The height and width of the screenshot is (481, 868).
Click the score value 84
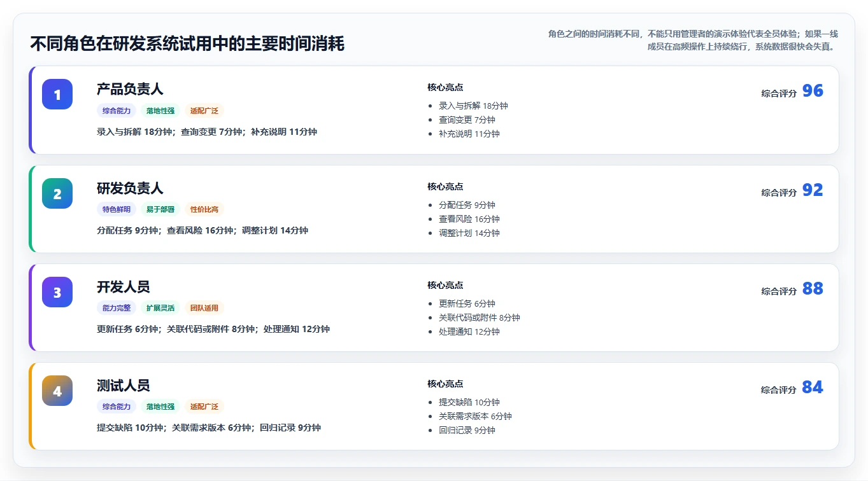point(813,387)
